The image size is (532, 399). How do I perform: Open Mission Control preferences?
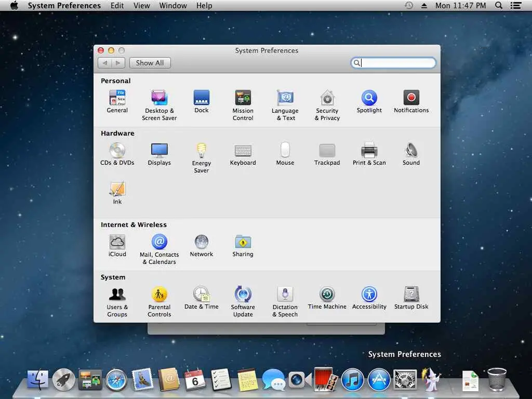[243, 105]
